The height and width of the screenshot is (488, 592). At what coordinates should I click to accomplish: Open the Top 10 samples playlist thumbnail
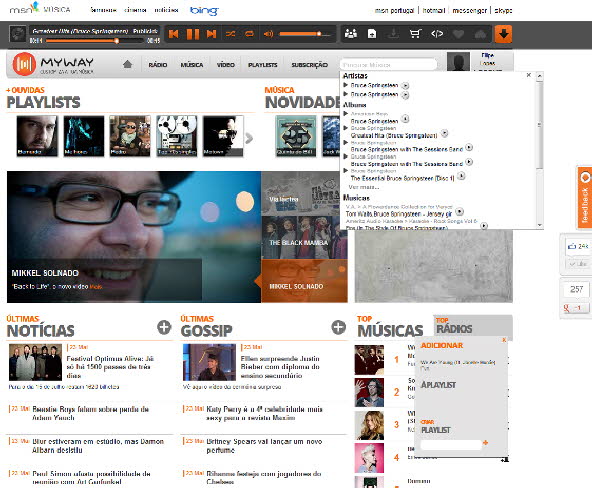tap(177, 136)
